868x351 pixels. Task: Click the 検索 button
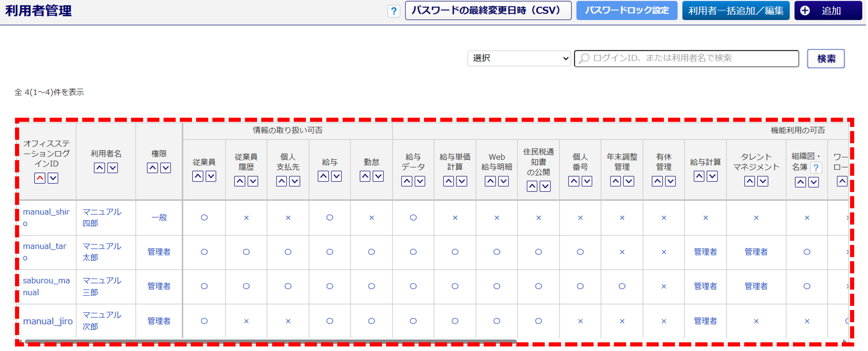[x=826, y=59]
